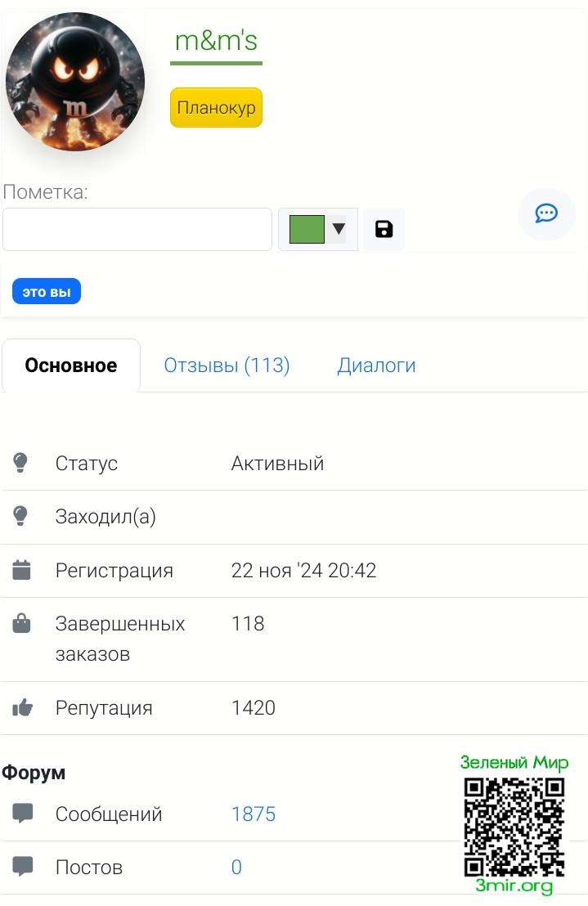Open the note color dropdown arrow
588x906 pixels.
pos(338,229)
